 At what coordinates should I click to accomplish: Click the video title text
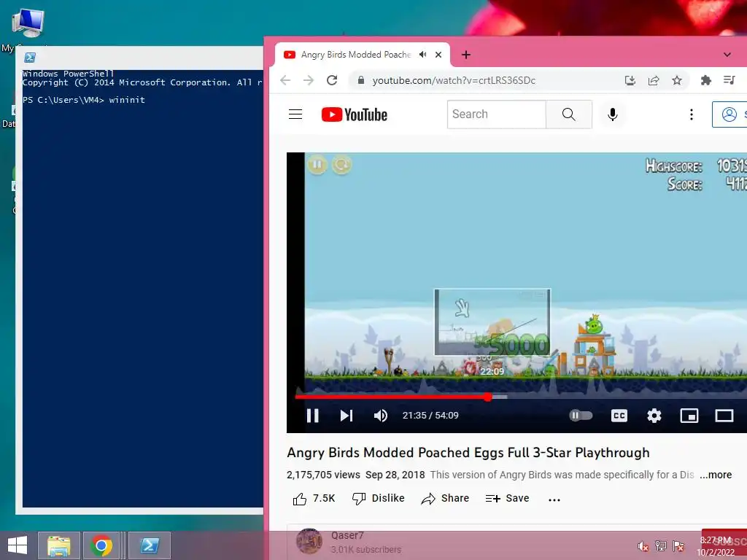pos(468,452)
